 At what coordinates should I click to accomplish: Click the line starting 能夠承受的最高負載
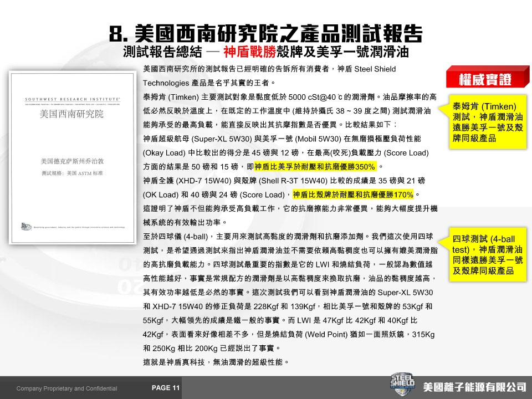point(270,125)
